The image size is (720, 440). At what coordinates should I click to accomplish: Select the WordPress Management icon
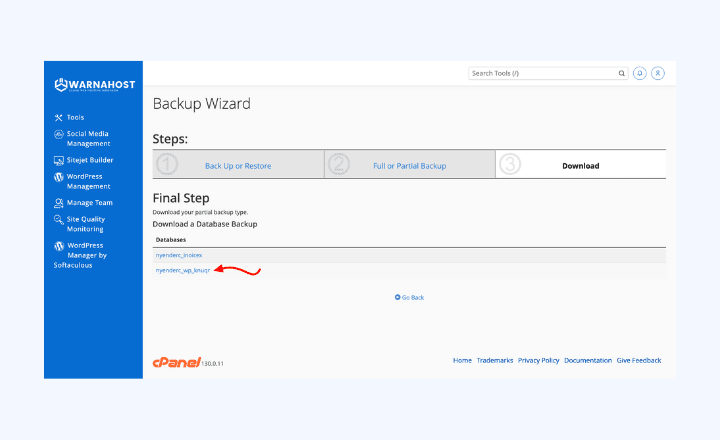pyautogui.click(x=58, y=177)
